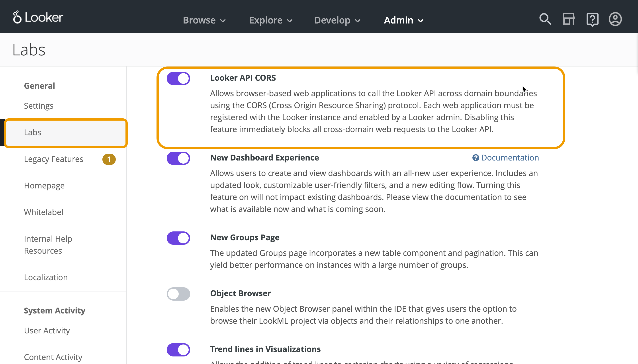The image size is (638, 364).
Task: Go to Homepage in the sidebar
Action: [x=44, y=186]
